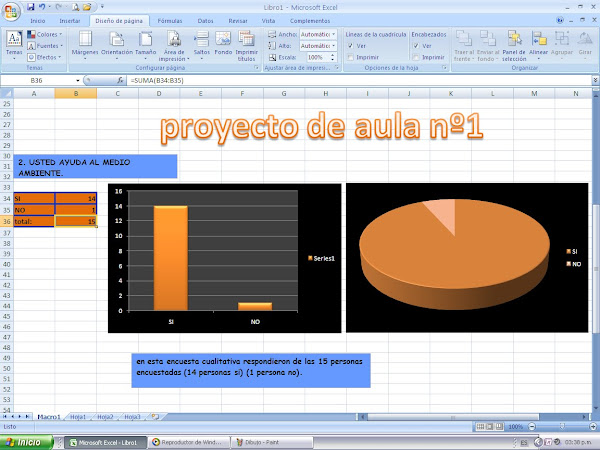Toggle Encabezados Ver checkbox

coord(416,46)
